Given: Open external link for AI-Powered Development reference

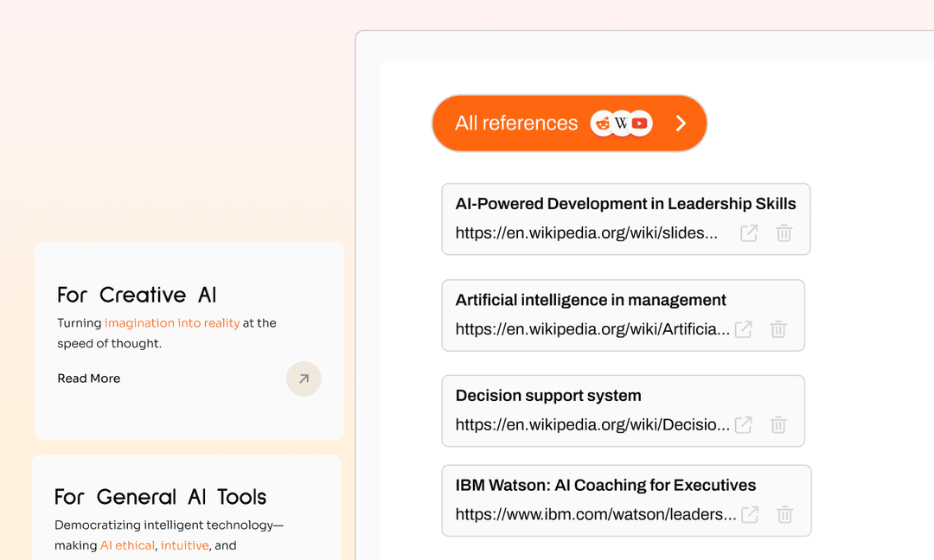Looking at the screenshot, I should [749, 233].
